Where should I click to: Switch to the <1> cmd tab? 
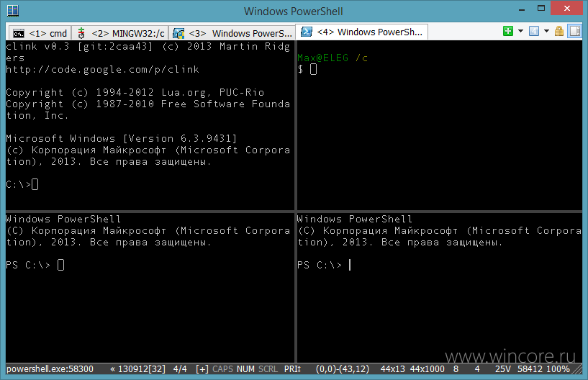pos(40,33)
